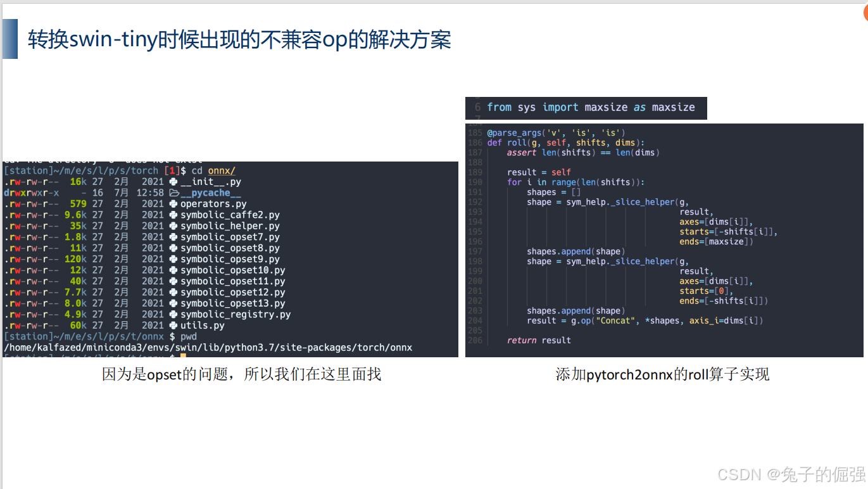Click the 'starts=[-shifts[i]]' code line
Screen dimensions: 868x489
pyautogui.click(x=729, y=232)
